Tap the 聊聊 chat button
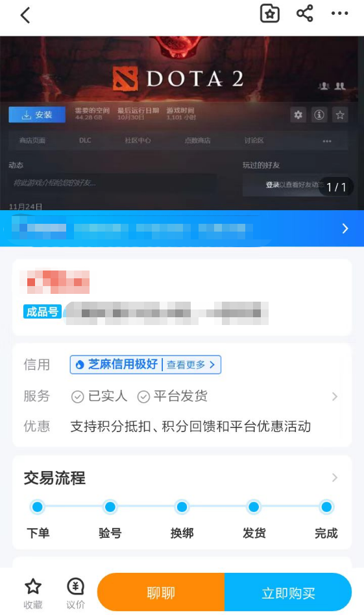Image resolution: width=364 pixels, height=615 pixels. (x=161, y=593)
